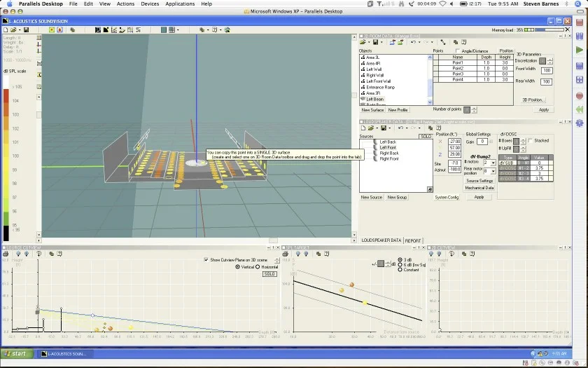
Task: Click the globe icon at end of main toolbar
Action: (x=227, y=29)
